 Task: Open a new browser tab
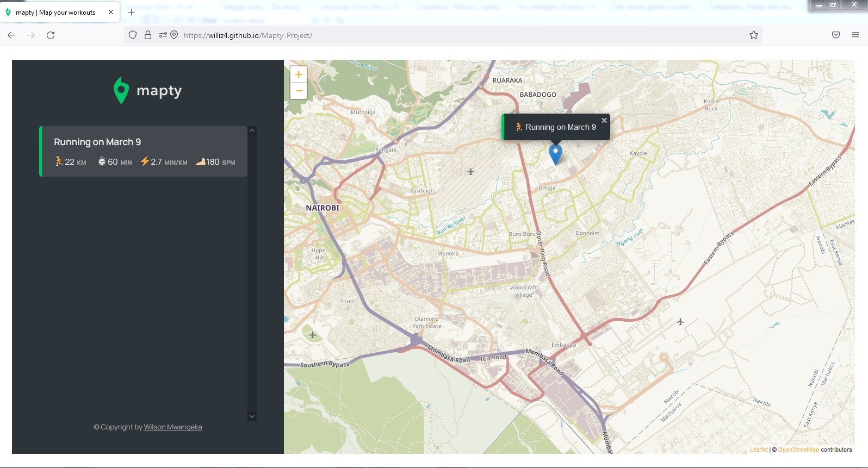coord(131,12)
